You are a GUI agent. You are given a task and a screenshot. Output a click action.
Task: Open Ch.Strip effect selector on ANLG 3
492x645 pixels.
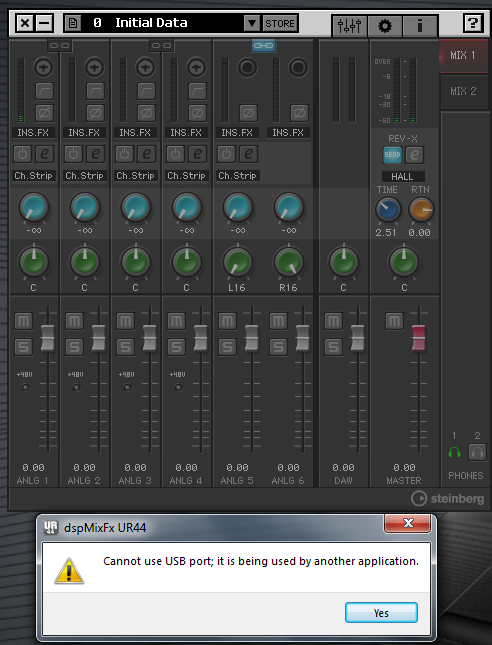click(135, 176)
